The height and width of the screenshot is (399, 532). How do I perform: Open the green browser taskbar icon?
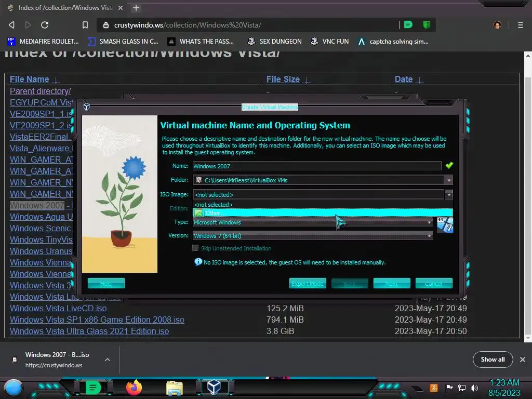coord(93,388)
